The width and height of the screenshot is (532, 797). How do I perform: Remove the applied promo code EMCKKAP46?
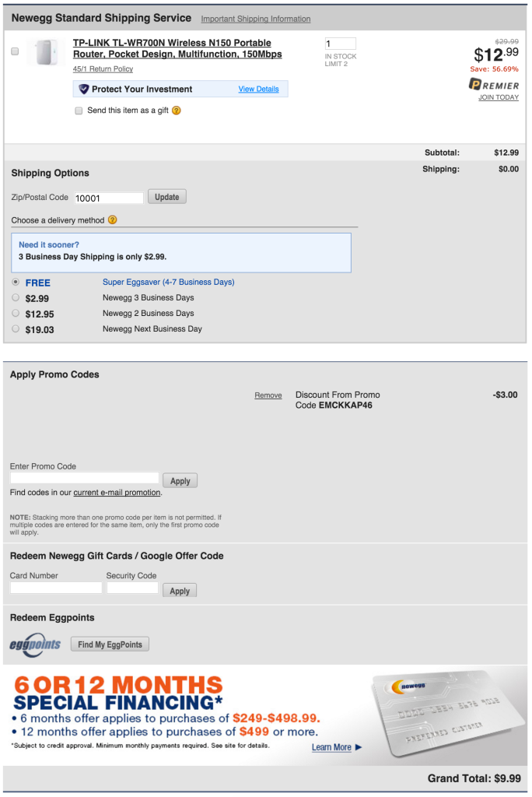coord(268,395)
